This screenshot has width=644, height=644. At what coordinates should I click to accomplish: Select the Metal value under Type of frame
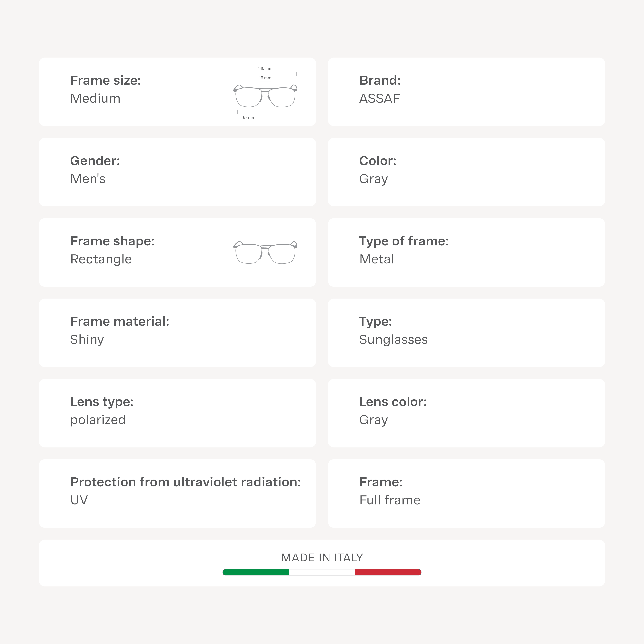pyautogui.click(x=376, y=259)
